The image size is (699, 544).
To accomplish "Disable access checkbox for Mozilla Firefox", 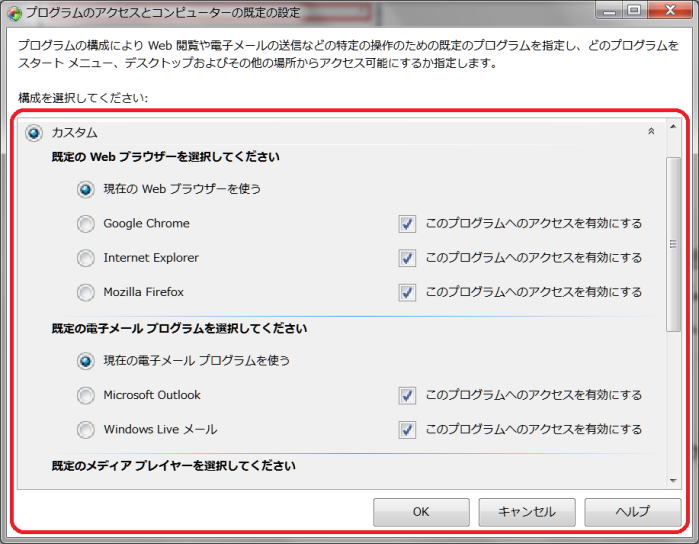I will 407,292.
